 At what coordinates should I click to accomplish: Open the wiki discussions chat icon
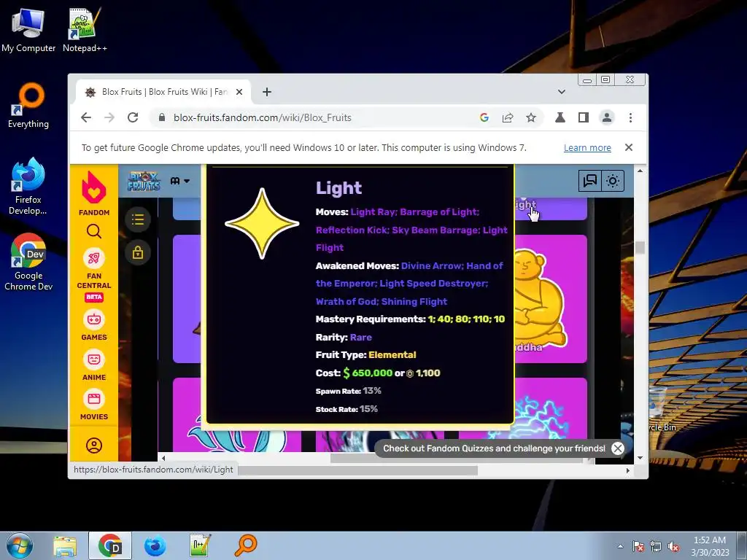point(589,181)
